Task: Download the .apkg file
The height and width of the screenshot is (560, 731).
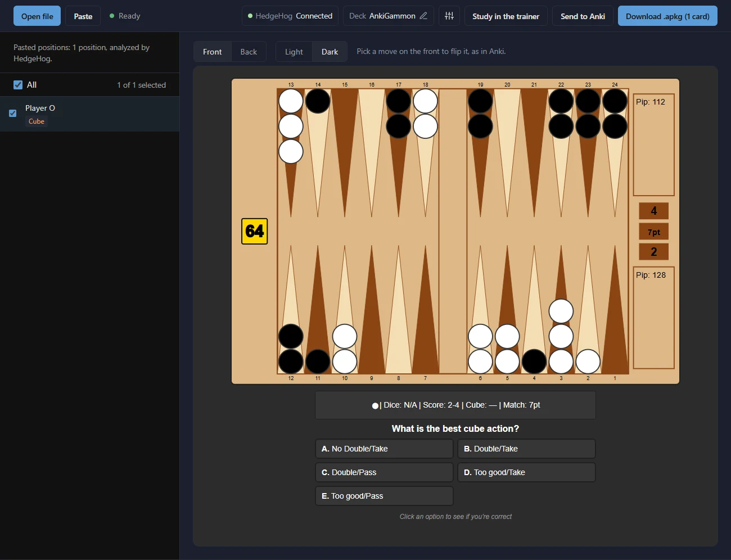Action: point(667,16)
